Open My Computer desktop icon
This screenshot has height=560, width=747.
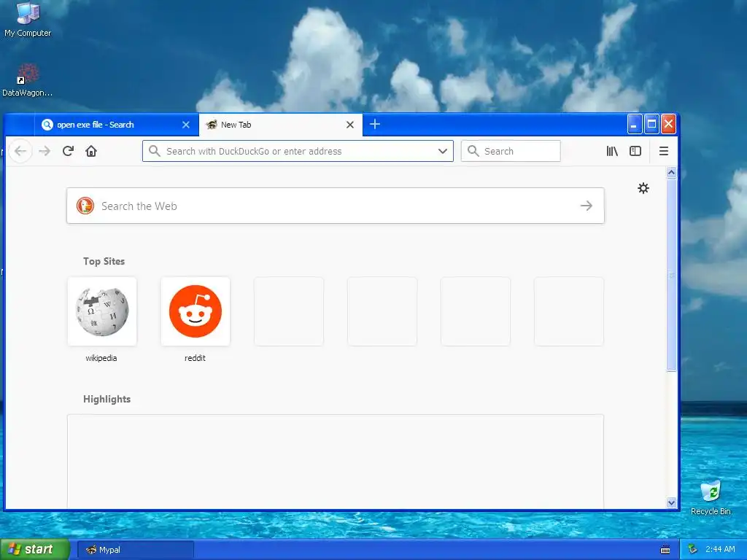pos(28,20)
